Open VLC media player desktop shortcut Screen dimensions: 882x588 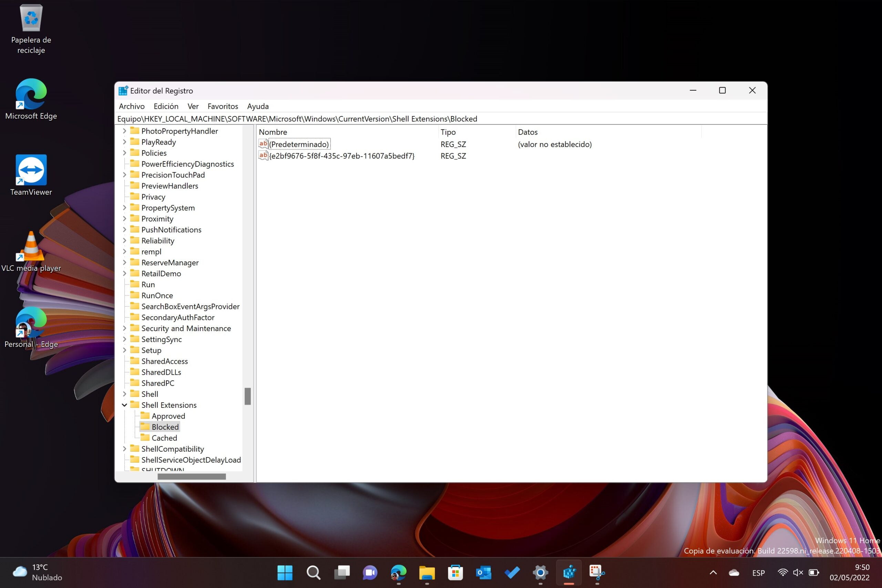click(31, 251)
